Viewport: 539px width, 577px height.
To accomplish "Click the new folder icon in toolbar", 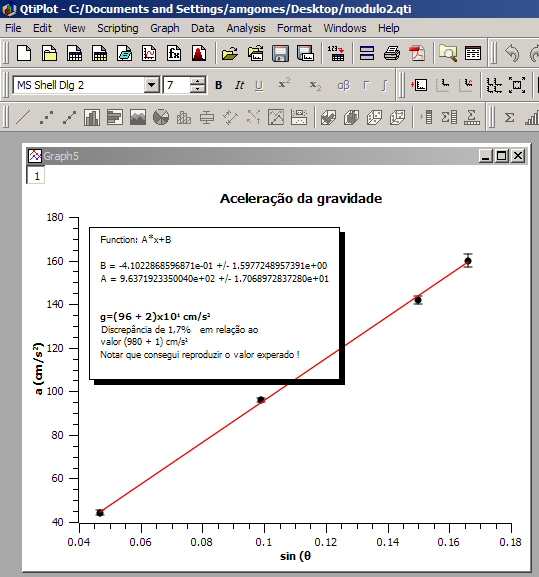I will pyautogui.click(x=49, y=53).
